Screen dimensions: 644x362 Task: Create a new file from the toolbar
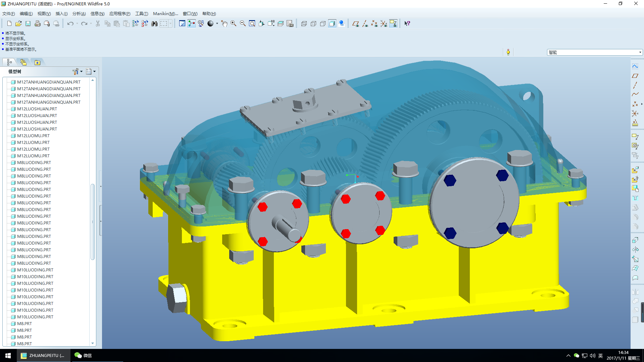[9, 23]
